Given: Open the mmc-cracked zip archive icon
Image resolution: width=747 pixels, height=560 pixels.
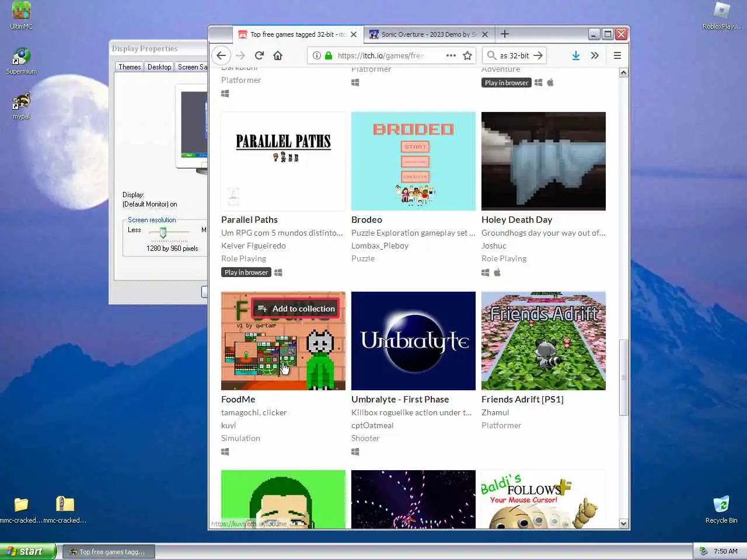Looking at the screenshot, I should click(65, 509).
